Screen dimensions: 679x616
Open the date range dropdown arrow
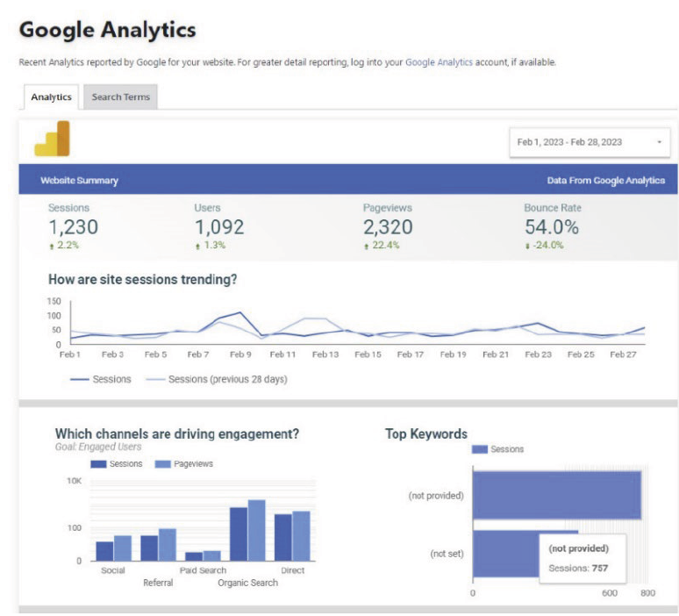(659, 142)
